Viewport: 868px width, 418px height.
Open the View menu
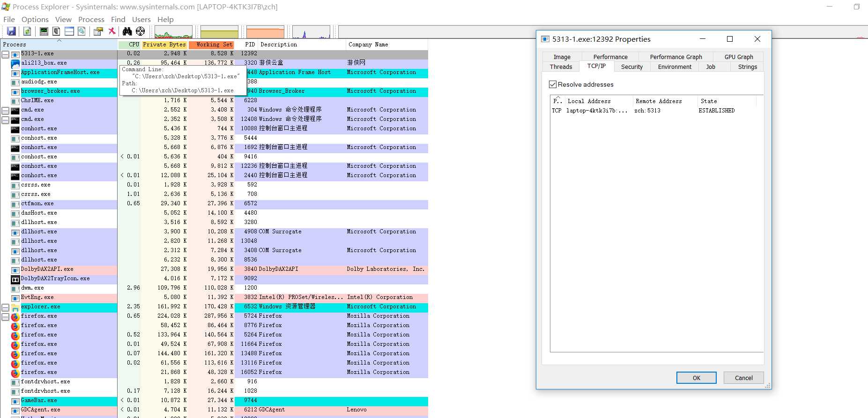pos(63,19)
